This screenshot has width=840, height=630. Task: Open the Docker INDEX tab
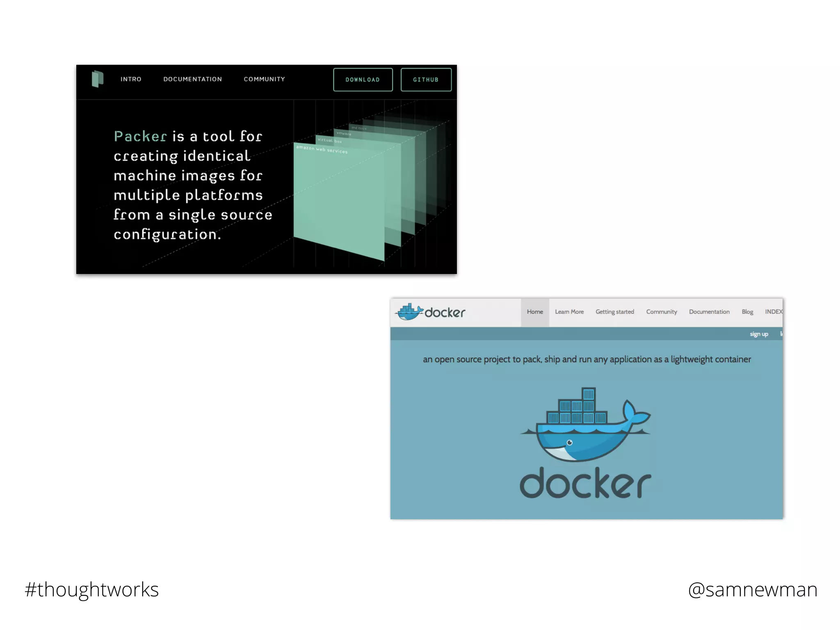coord(773,312)
